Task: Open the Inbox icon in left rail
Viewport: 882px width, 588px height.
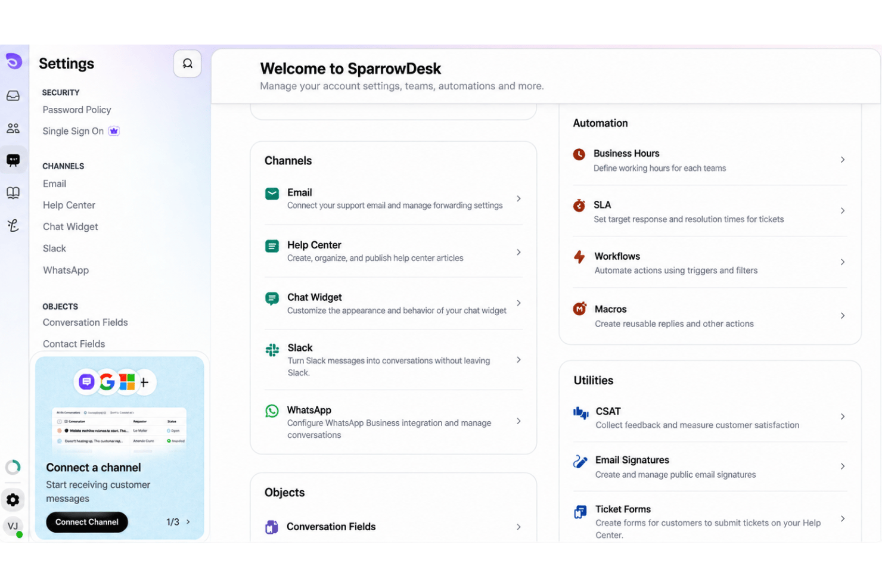Action: pyautogui.click(x=13, y=96)
